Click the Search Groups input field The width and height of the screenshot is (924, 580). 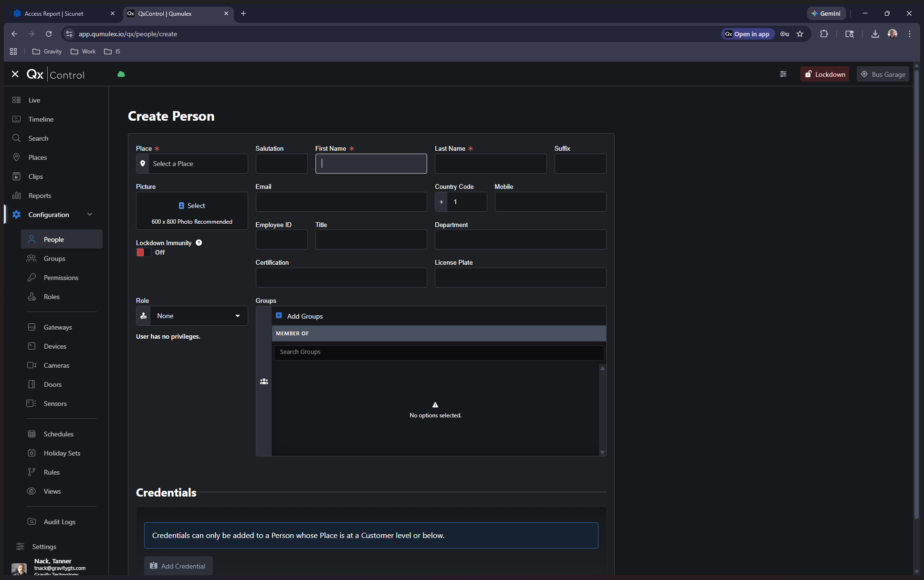(438, 352)
